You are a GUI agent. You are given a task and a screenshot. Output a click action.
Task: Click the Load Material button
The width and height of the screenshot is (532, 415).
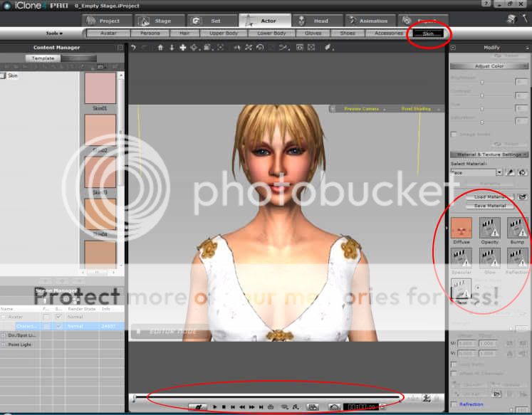489,196
